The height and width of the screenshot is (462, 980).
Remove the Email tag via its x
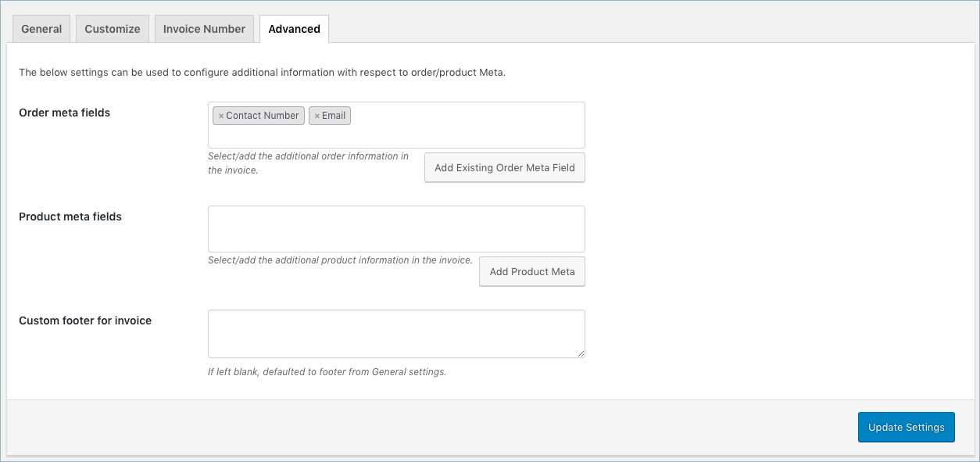[x=317, y=116]
